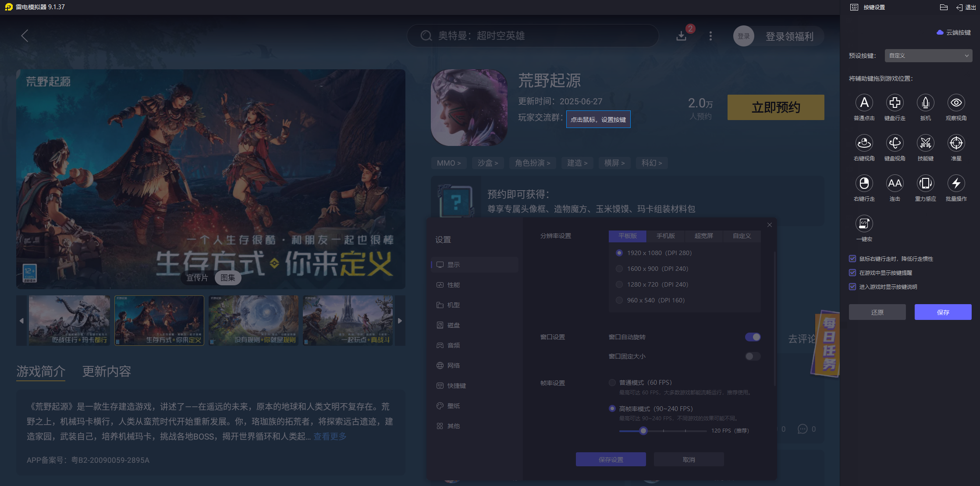Adjust the 120 FPS frame rate slider
The height and width of the screenshot is (486, 980).
click(643, 431)
